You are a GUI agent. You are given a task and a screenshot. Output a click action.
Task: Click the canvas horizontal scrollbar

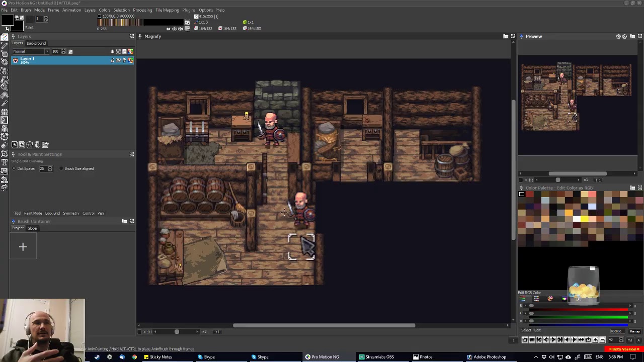pyautogui.click(x=324, y=325)
